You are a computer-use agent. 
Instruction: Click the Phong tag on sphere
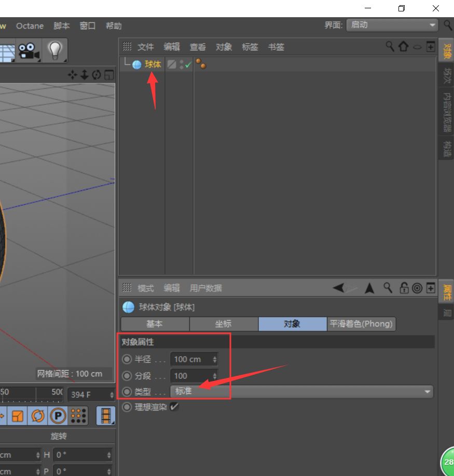(x=201, y=64)
